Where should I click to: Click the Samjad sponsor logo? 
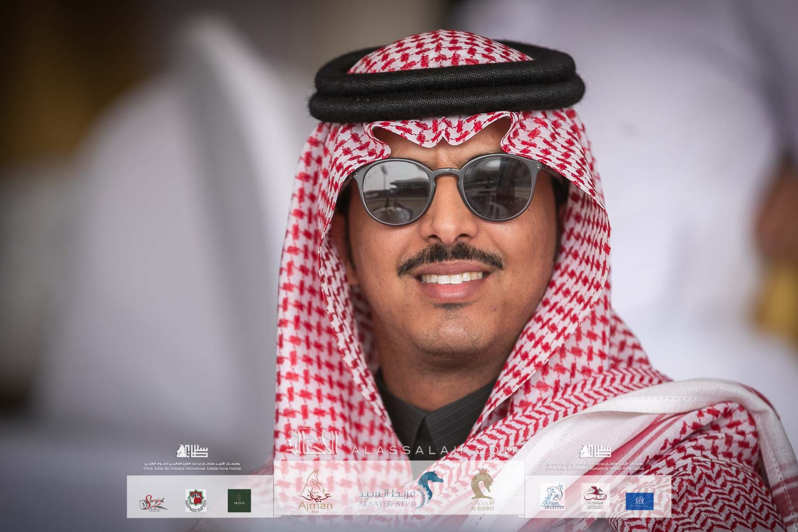coord(152,501)
